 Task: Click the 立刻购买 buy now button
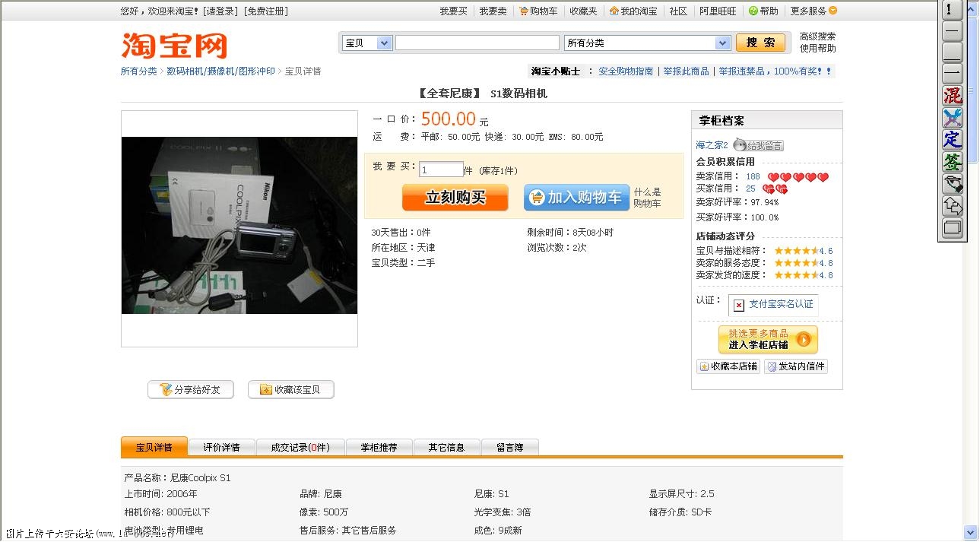(x=455, y=197)
